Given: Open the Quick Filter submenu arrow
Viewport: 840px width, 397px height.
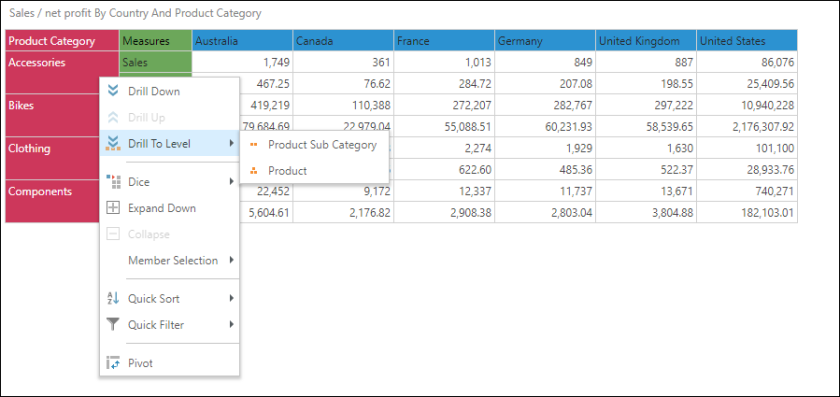Looking at the screenshot, I should point(231,325).
